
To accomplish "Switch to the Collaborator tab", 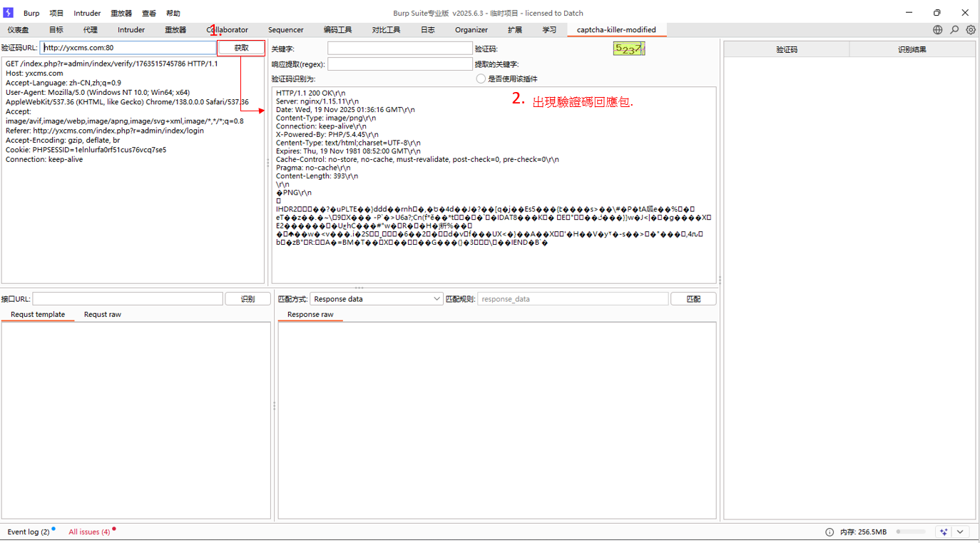I will [x=228, y=30].
